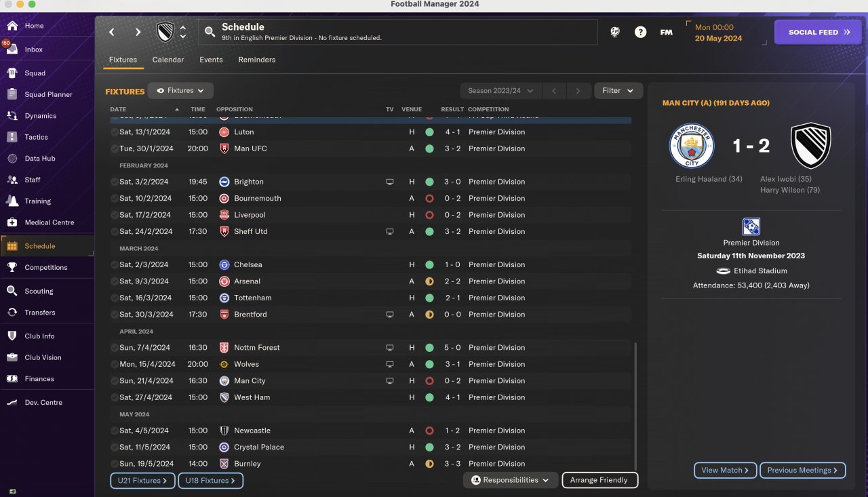Open the Fixtures view dropdown
Image resolution: width=868 pixels, height=497 pixels.
click(x=180, y=90)
